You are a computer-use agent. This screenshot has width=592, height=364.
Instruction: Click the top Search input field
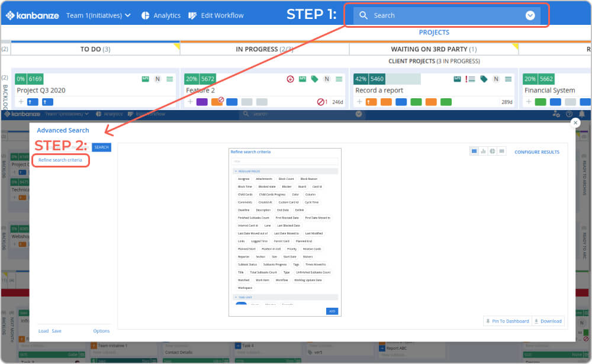(446, 15)
